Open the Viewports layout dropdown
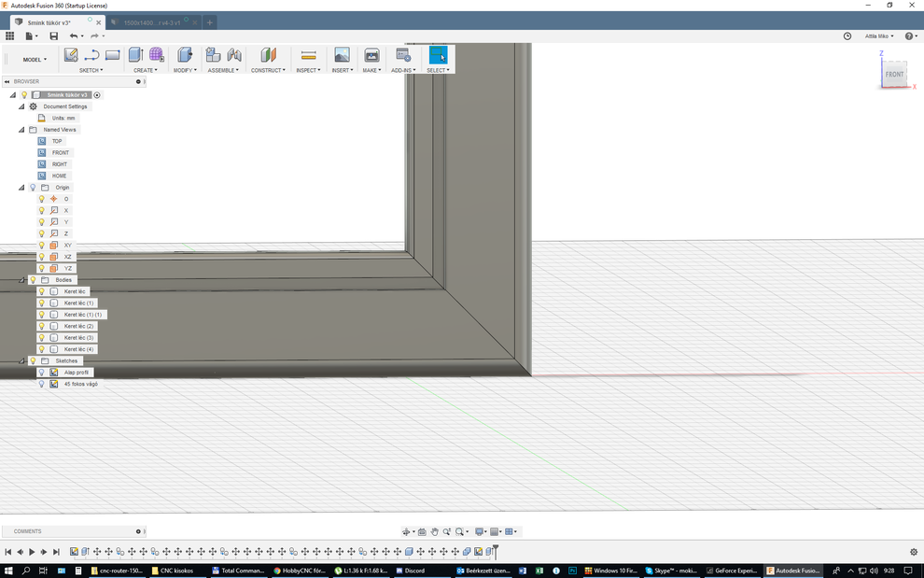Image resolution: width=924 pixels, height=578 pixels. click(511, 532)
